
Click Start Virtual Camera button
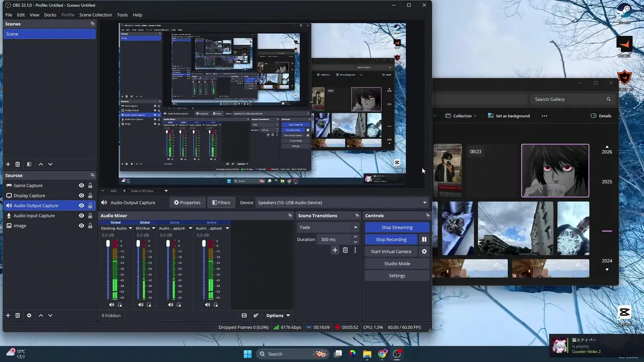pos(391,251)
